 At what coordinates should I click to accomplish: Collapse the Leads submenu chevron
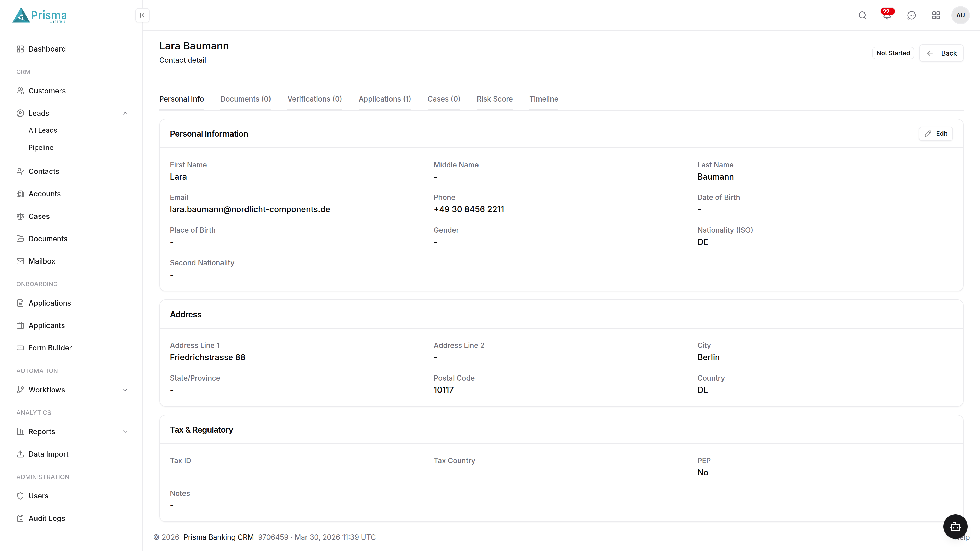125,113
